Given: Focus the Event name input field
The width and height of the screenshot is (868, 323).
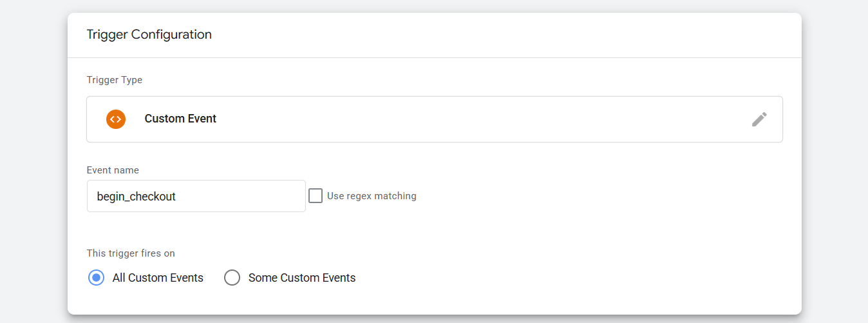Looking at the screenshot, I should tap(196, 196).
